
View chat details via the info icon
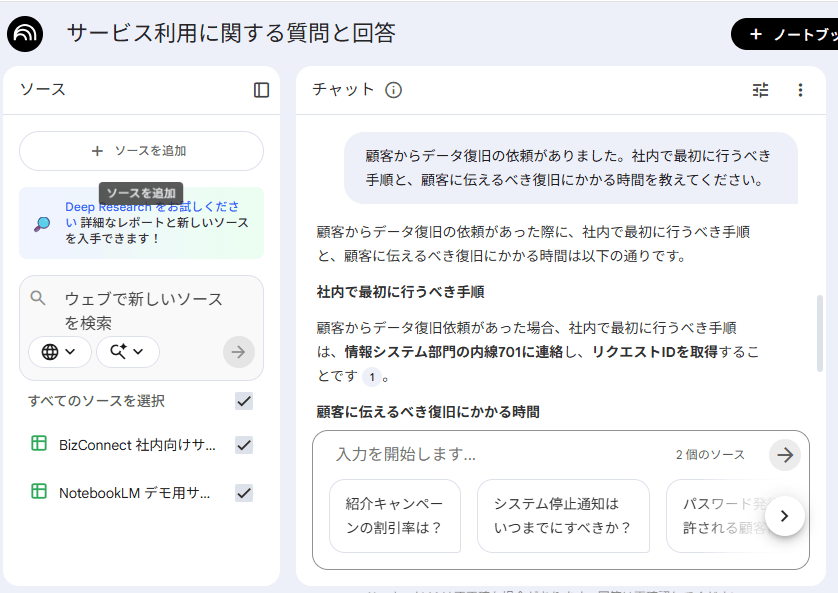click(x=394, y=89)
